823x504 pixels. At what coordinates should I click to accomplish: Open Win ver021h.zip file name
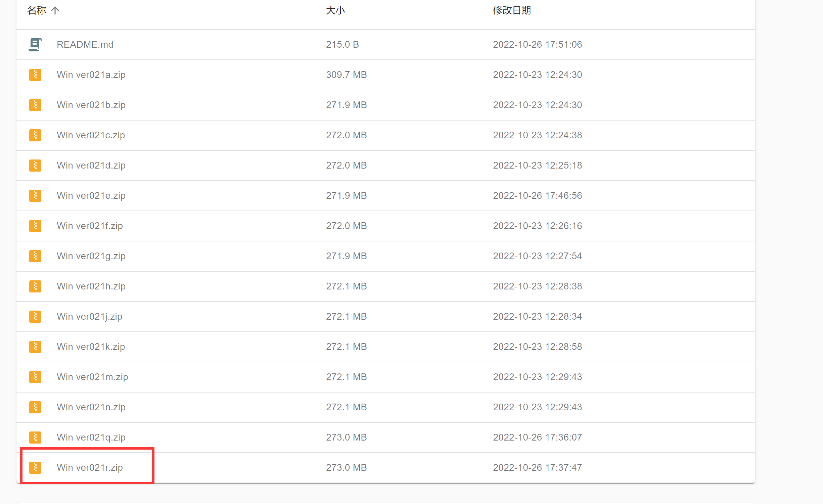coord(91,286)
